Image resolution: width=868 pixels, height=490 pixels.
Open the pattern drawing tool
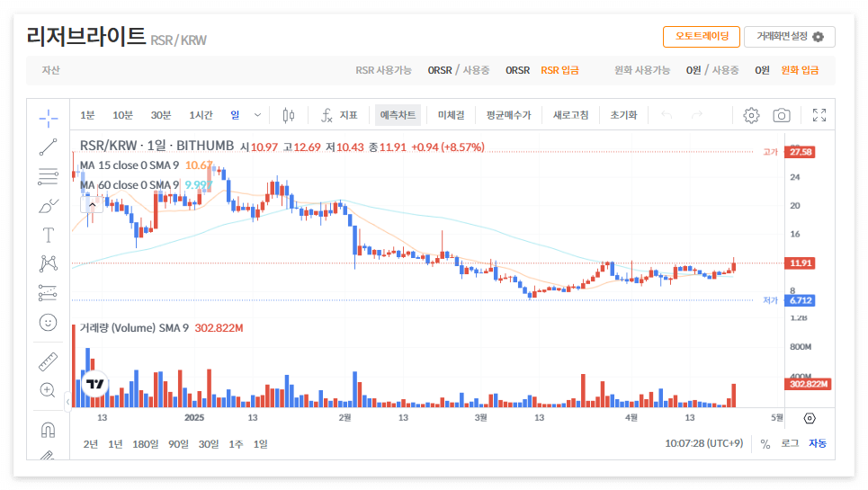[x=49, y=263]
